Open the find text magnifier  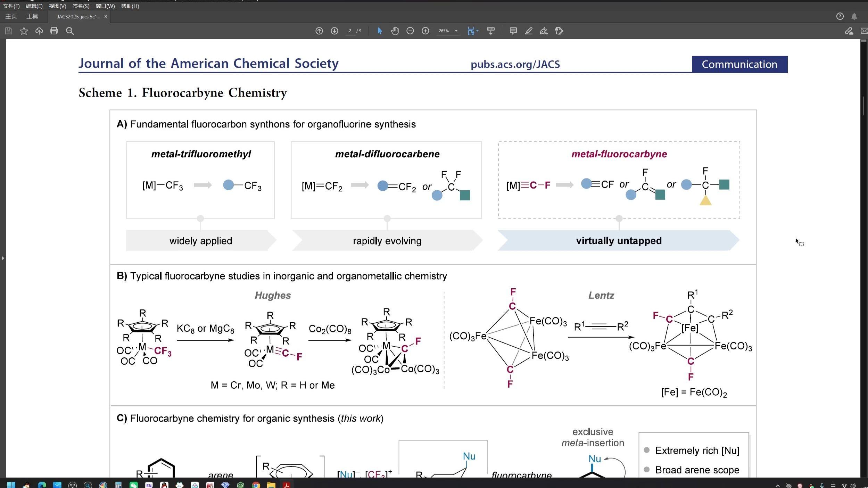(x=70, y=31)
